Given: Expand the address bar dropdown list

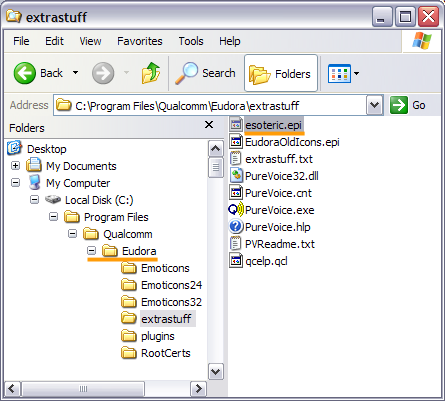Looking at the screenshot, I should [x=374, y=105].
